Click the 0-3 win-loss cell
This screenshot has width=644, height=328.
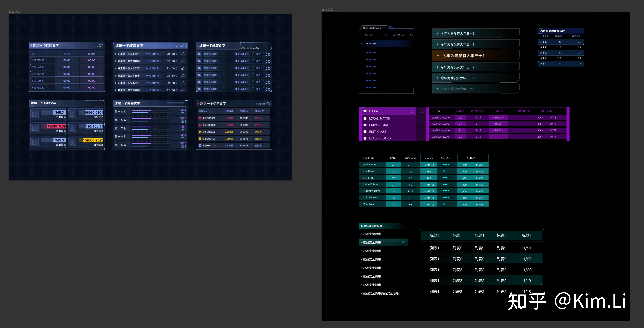pyautogui.click(x=411, y=172)
